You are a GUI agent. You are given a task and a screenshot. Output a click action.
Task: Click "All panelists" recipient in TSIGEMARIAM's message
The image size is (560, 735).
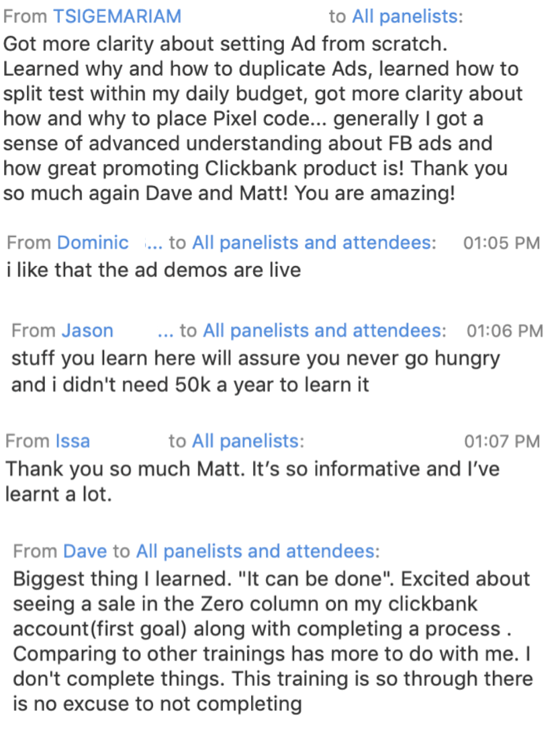coord(405,16)
